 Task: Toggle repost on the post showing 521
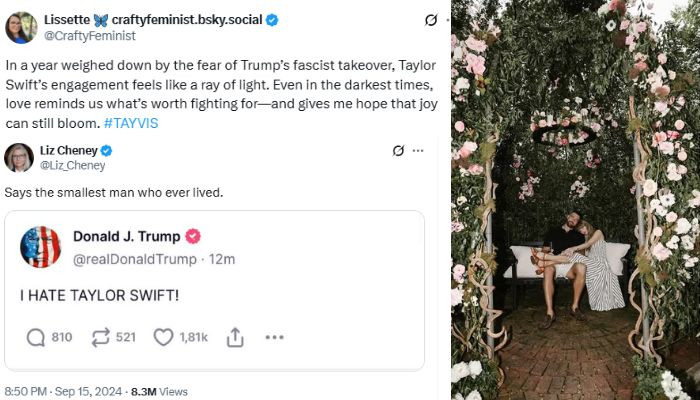coord(100,337)
